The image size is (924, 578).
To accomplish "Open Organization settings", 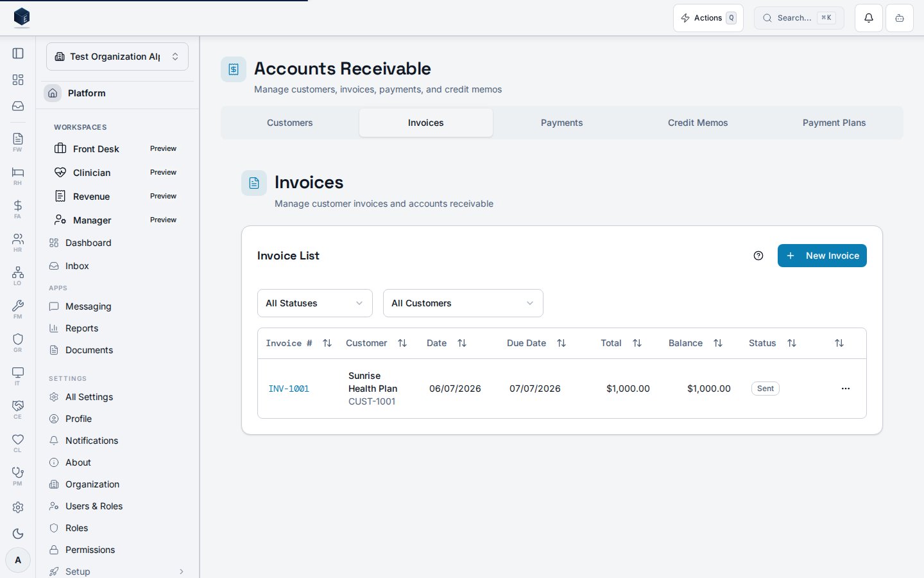I will 117,484.
